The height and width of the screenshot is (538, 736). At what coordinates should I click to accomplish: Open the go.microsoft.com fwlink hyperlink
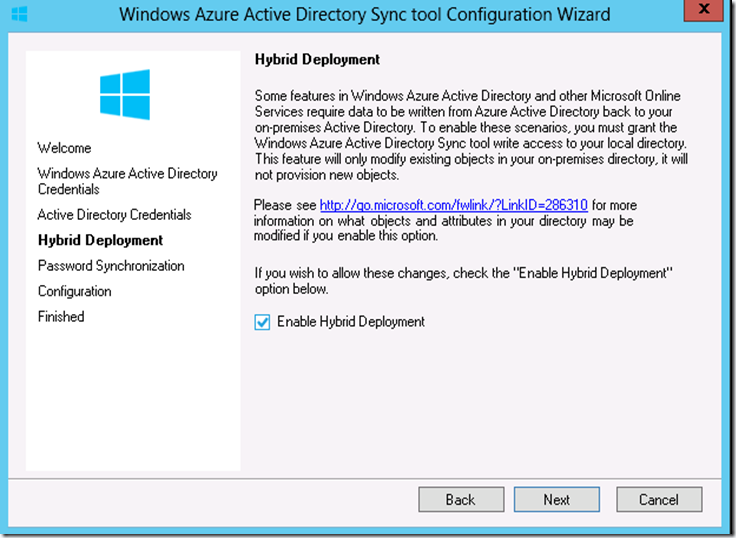pos(453,205)
